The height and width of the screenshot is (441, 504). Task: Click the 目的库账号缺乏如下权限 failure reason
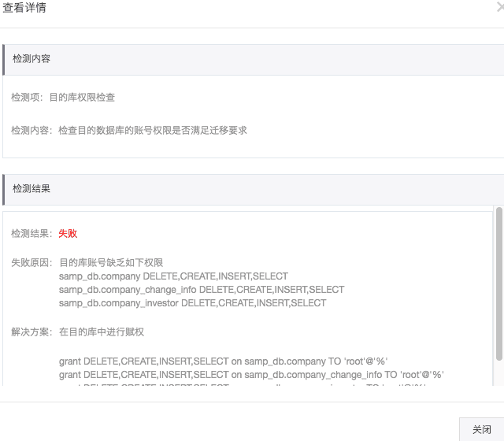(111, 262)
